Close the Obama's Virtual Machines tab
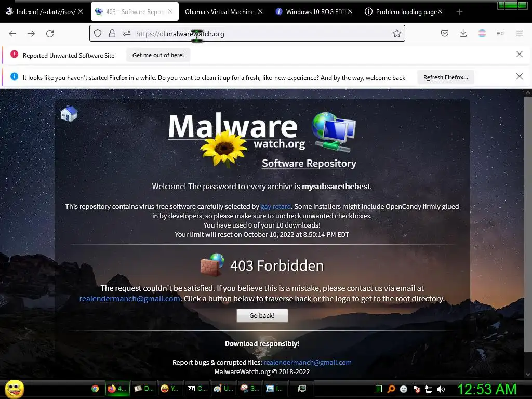 pos(260,11)
